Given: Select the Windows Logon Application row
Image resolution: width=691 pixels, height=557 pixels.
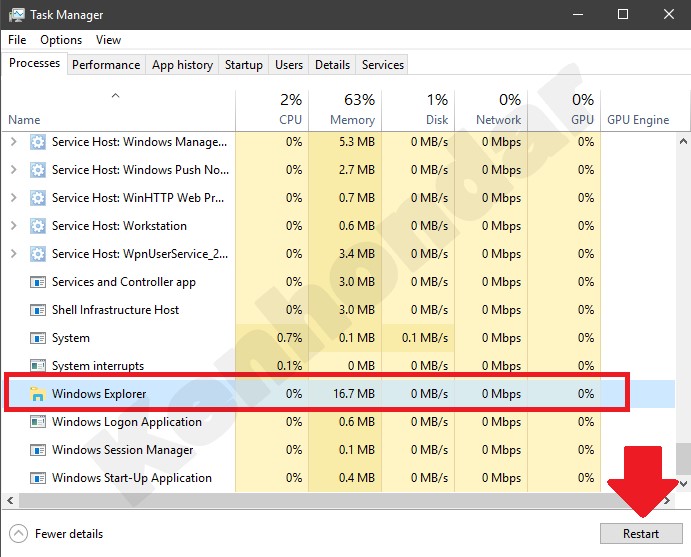Looking at the screenshot, I should tap(338, 422).
